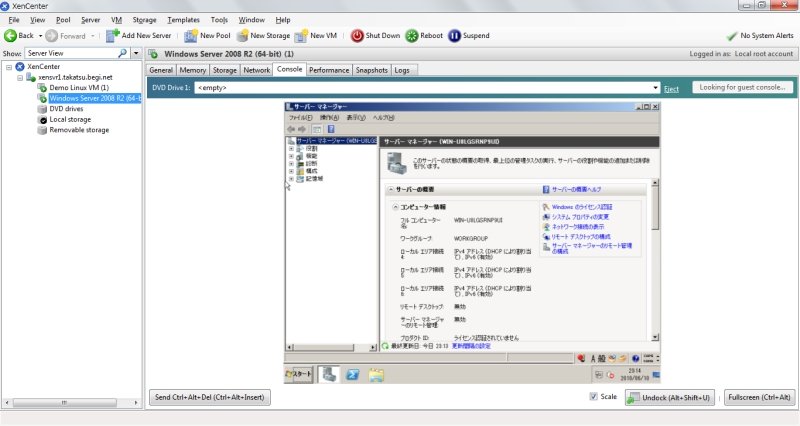Image resolution: width=800 pixels, height=426 pixels.
Task: Suspend the VM with blue pause icon
Action: (x=454, y=36)
